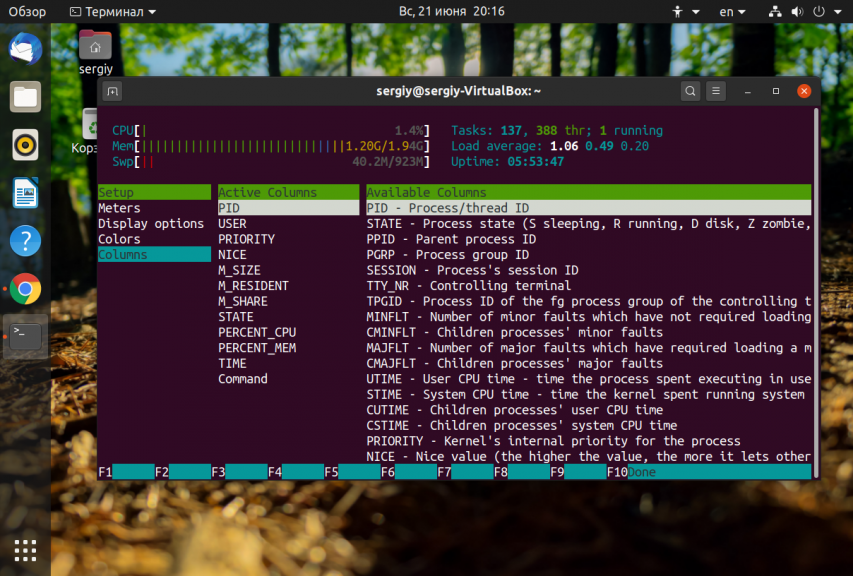The width and height of the screenshot is (853, 576).
Task: Open the en keyboard layout dropdown
Action: [732, 11]
